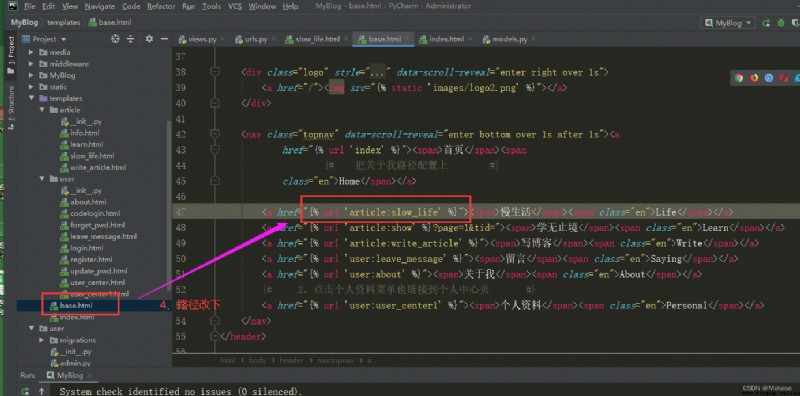Click line number 47 in the gutter
The width and height of the screenshot is (800, 396).
click(180, 212)
